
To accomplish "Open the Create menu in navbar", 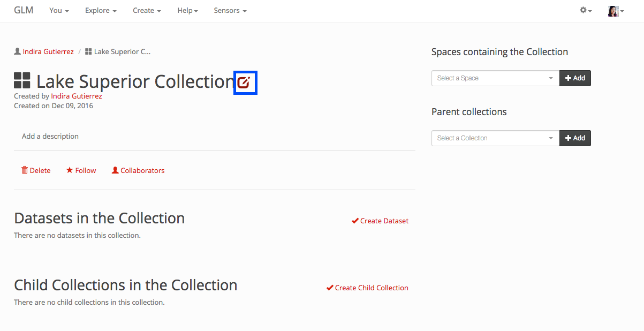I will [x=147, y=11].
